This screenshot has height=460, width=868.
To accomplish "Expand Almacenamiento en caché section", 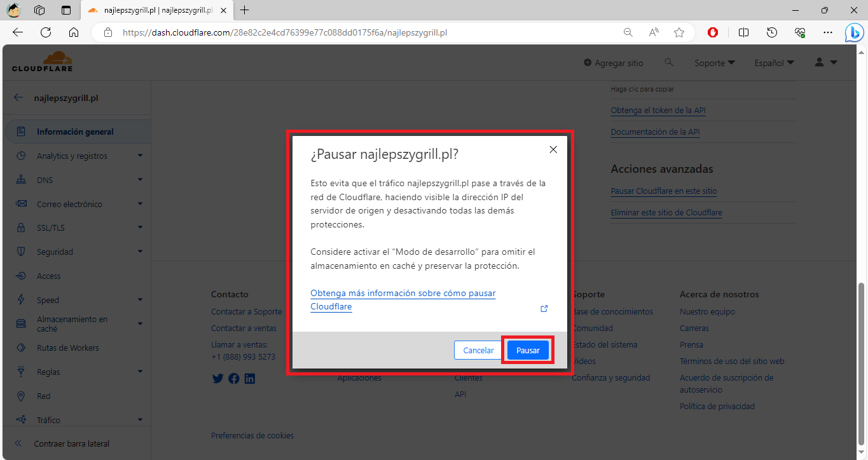I will (140, 323).
